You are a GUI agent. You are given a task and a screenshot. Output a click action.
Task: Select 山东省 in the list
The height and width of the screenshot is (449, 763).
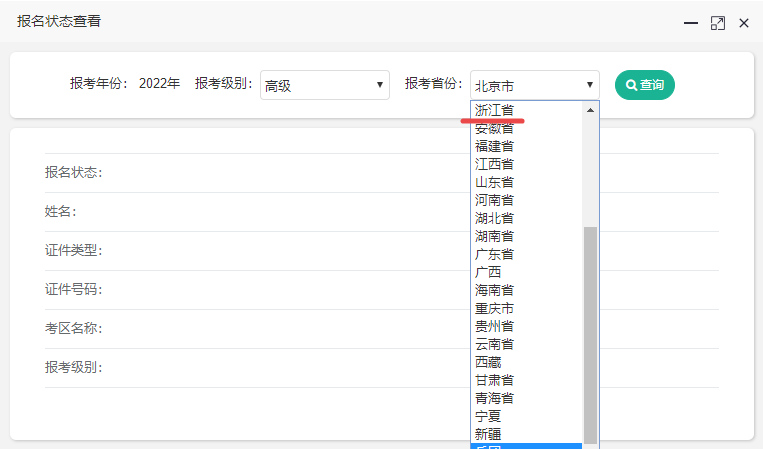point(495,182)
